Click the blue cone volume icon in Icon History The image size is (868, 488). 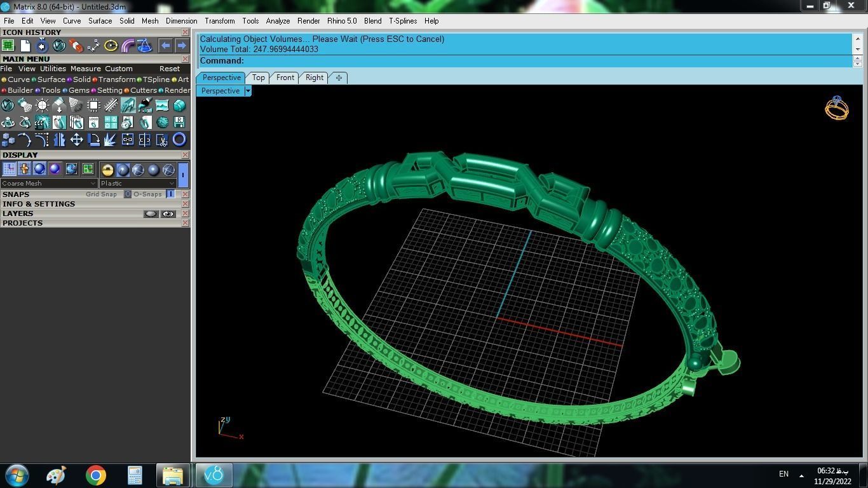point(145,46)
